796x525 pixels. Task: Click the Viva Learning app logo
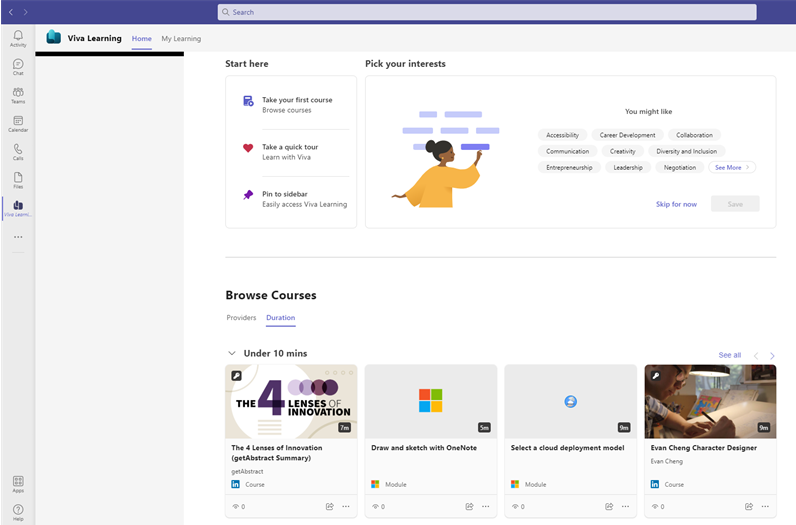[x=53, y=37]
